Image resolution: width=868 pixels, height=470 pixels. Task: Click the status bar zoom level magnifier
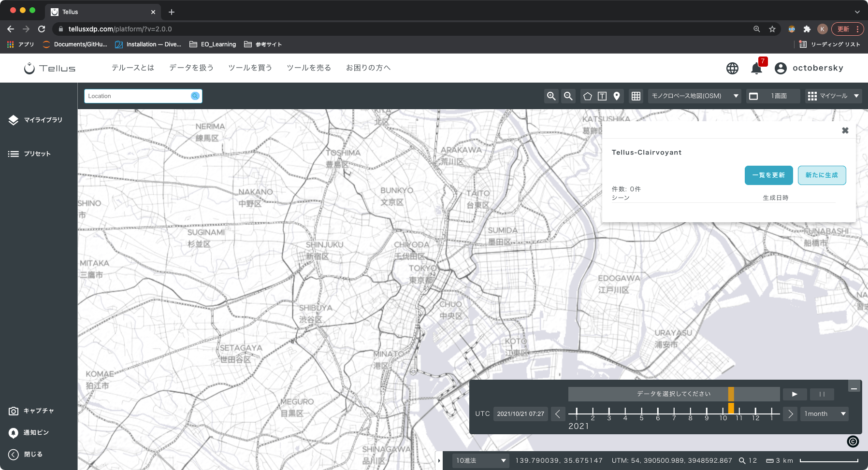(742, 461)
